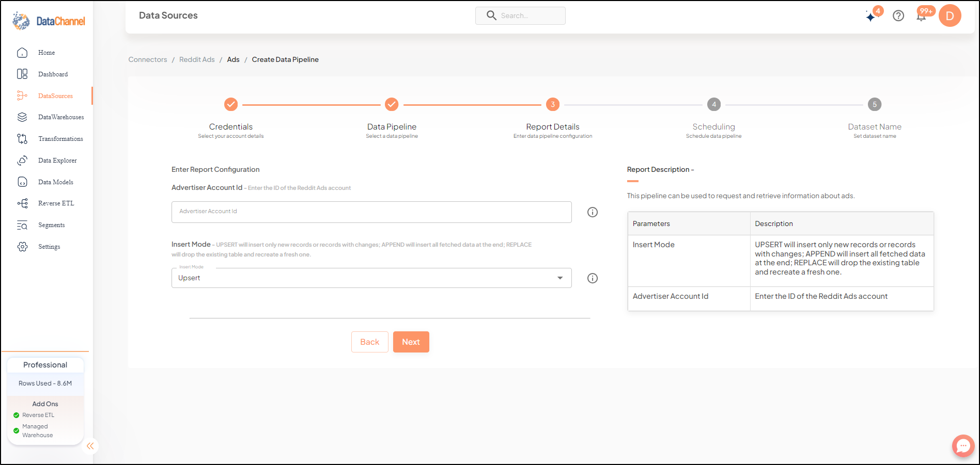Image resolution: width=980 pixels, height=465 pixels.
Task: Click the DataSources menu label
Action: 56,96
